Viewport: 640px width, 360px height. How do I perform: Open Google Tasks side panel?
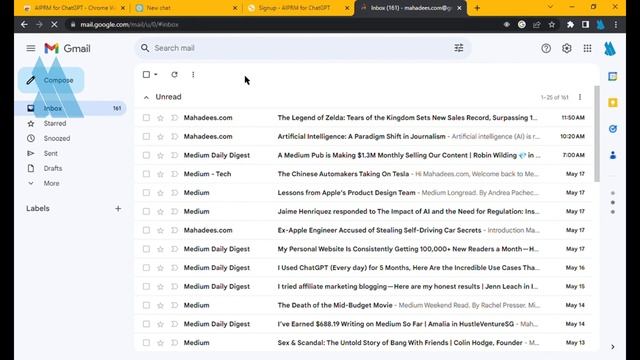612,129
